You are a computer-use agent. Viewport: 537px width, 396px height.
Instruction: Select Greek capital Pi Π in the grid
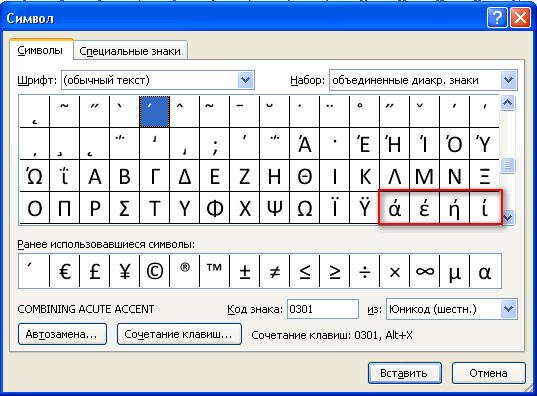point(65,208)
